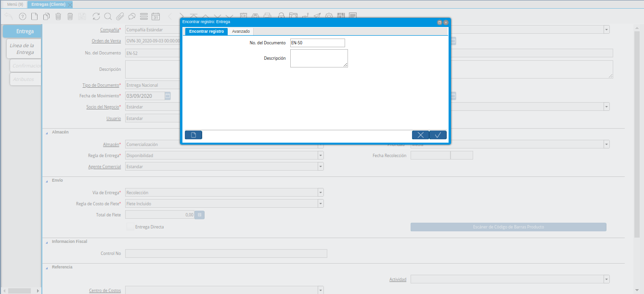Click the Usuario label link

(x=114, y=119)
